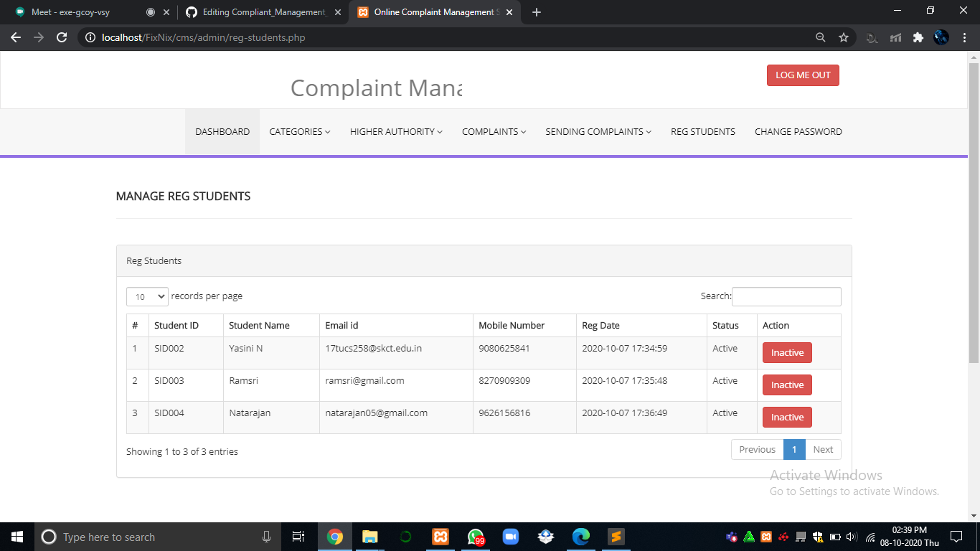Click the LOG ME OUT button
Screen dimensions: 980x551
click(803, 75)
